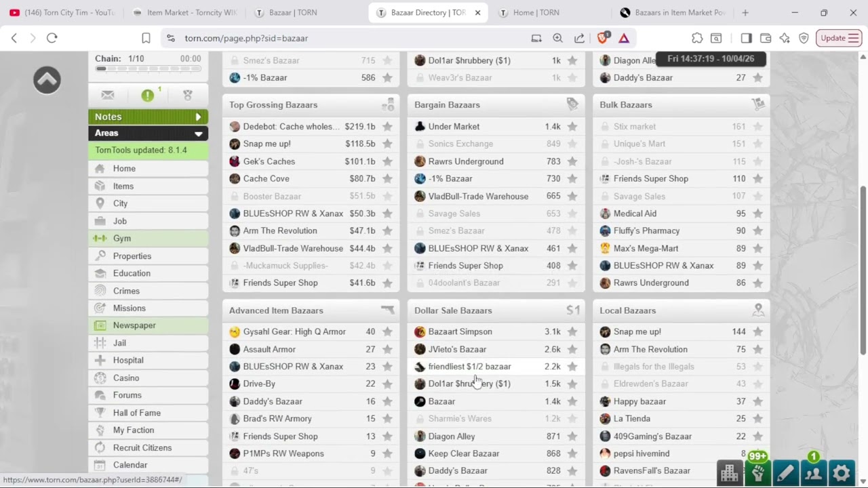The width and height of the screenshot is (868, 488).
Task: Open the people icon in bottom bar
Action: (x=813, y=473)
